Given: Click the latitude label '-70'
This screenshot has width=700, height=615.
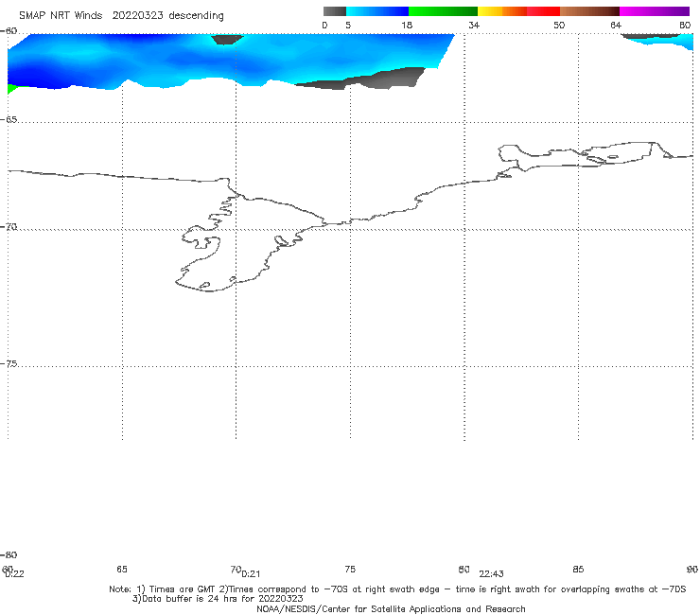Looking at the screenshot, I should tap(9, 226).
